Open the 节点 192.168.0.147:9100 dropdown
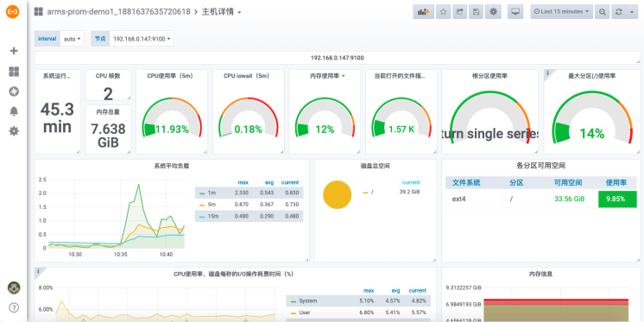The height and width of the screenshot is (322, 644). pos(142,39)
